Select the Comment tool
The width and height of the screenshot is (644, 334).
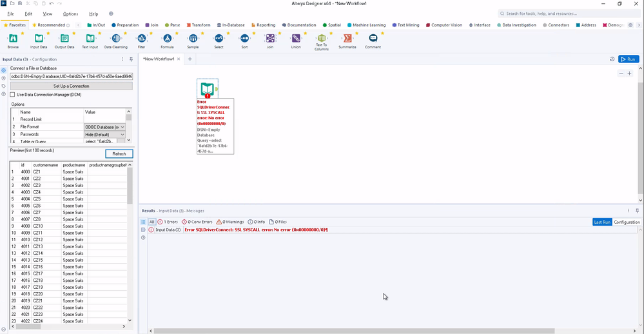pyautogui.click(x=373, y=39)
